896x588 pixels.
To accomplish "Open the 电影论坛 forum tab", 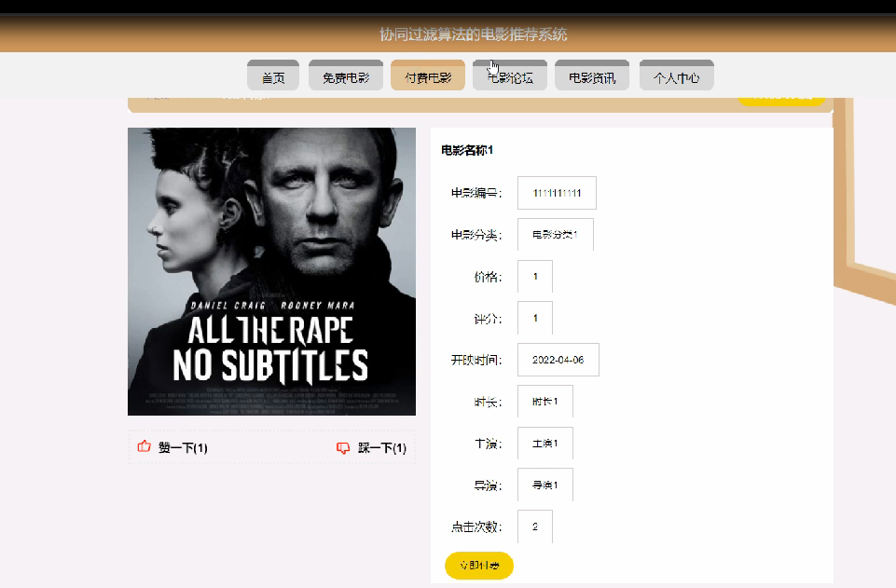I will point(510,75).
